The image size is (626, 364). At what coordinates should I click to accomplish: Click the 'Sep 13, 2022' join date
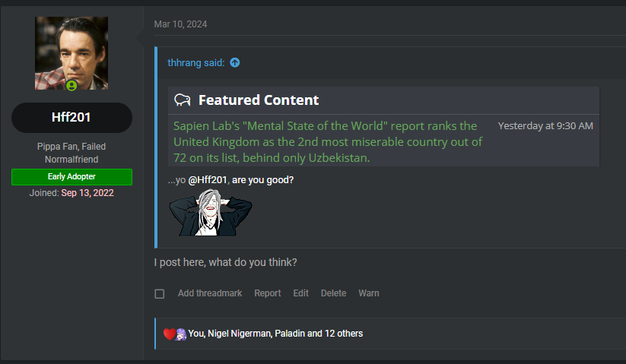pyautogui.click(x=87, y=193)
